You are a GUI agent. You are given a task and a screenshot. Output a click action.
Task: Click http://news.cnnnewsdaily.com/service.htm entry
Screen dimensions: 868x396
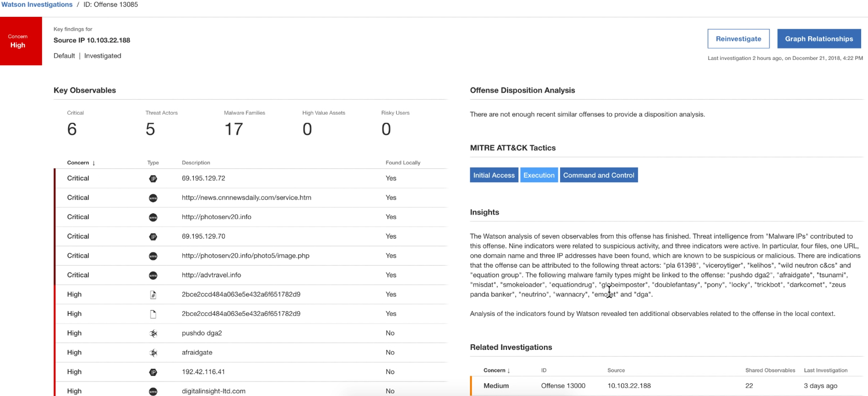tap(246, 198)
